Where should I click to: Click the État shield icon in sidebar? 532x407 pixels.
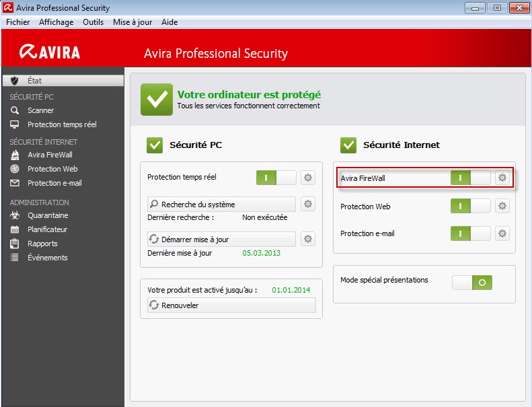tap(14, 81)
